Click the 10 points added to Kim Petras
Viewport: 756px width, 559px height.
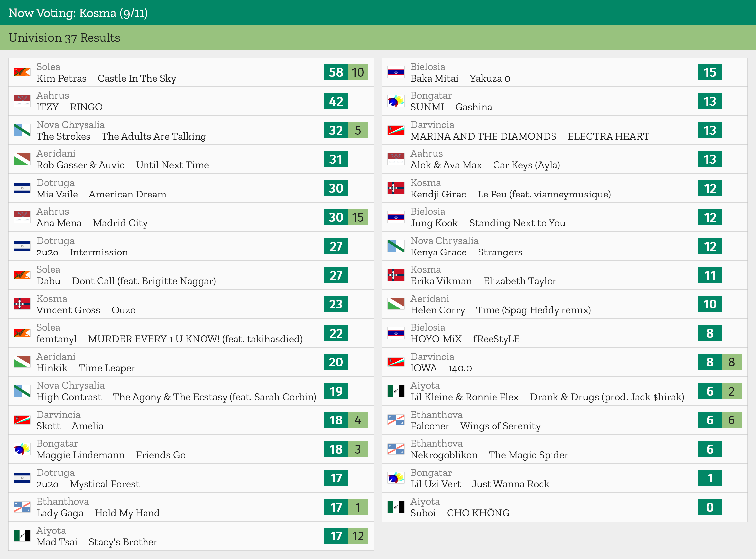358,72
